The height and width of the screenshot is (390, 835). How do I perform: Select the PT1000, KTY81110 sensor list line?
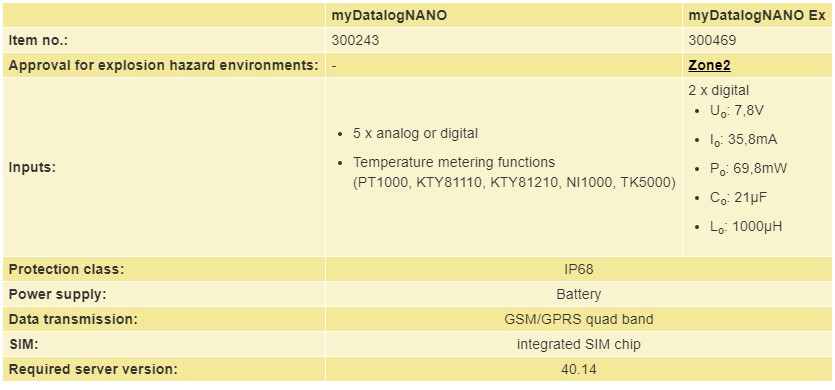pyautogui.click(x=514, y=183)
